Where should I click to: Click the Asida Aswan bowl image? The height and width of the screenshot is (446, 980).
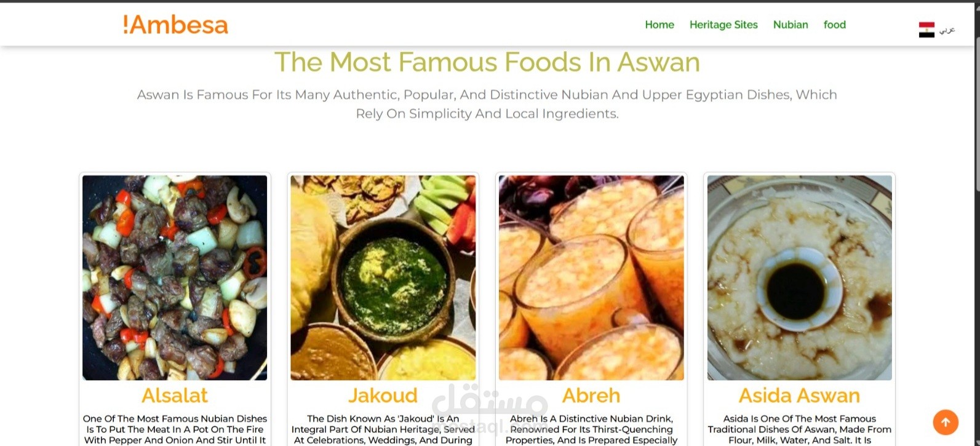(x=799, y=277)
